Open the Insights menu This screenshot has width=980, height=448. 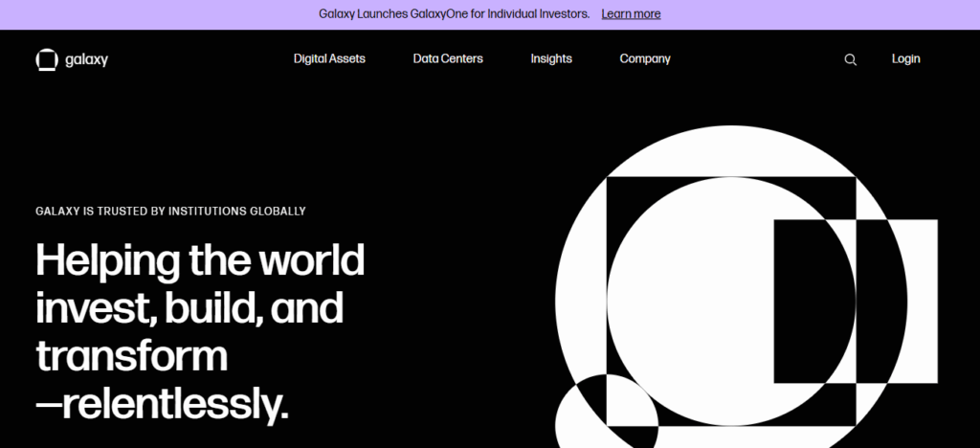[551, 58]
